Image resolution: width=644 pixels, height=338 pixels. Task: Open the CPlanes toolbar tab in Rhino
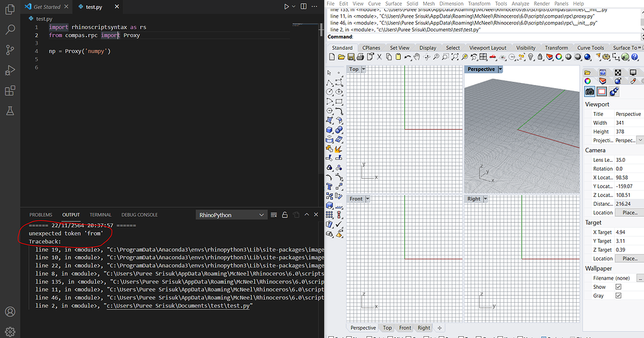pos(371,48)
